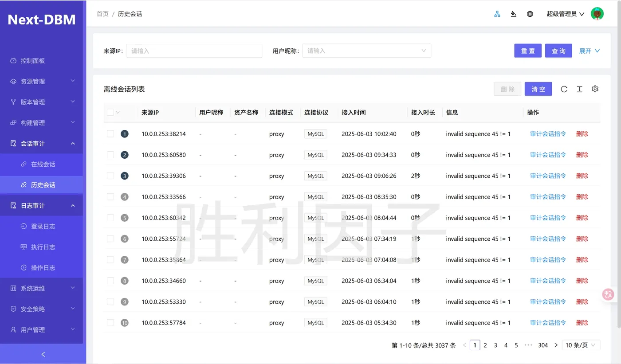Viewport: 621px width, 364px height.
Task: Open 审计会话指令 for 10.0.0.253:38214
Action: coord(548,134)
